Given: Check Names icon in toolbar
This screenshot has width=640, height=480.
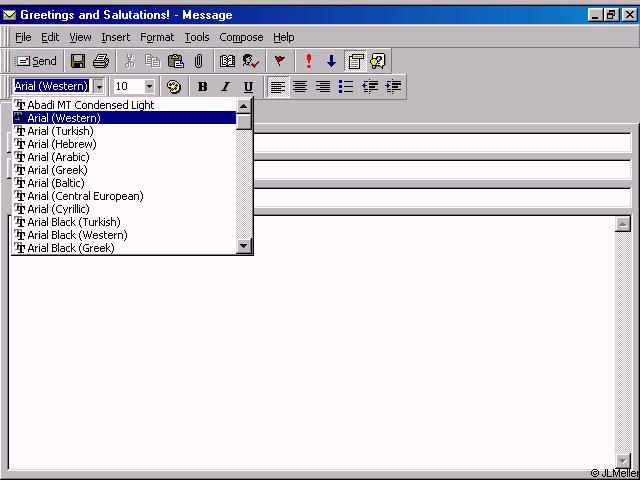Looking at the screenshot, I should coord(251,61).
